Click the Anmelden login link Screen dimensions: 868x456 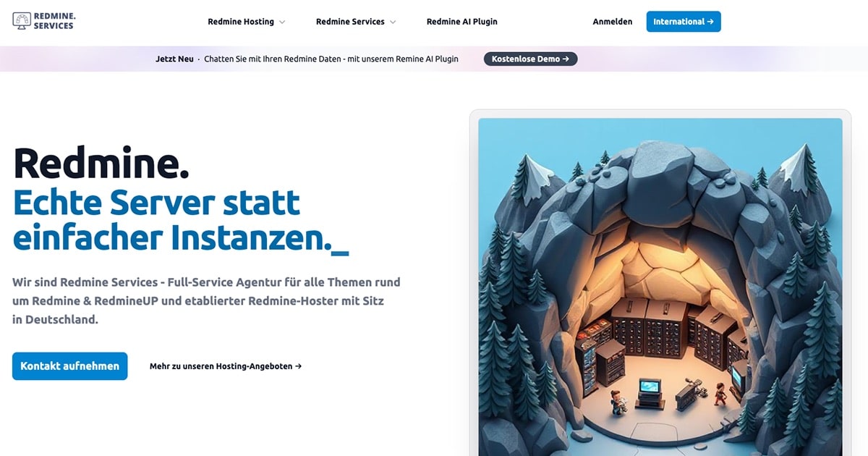[x=613, y=22]
